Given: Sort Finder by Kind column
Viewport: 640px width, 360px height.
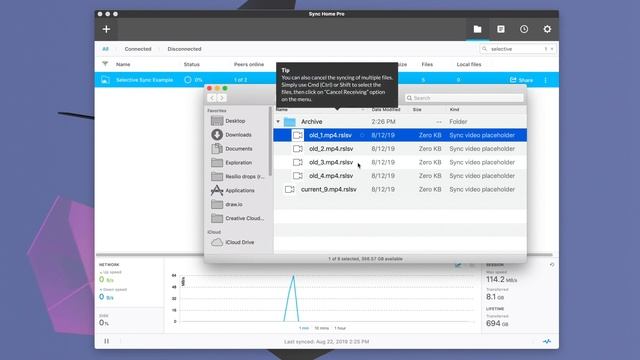Looking at the screenshot, I should coord(454,109).
